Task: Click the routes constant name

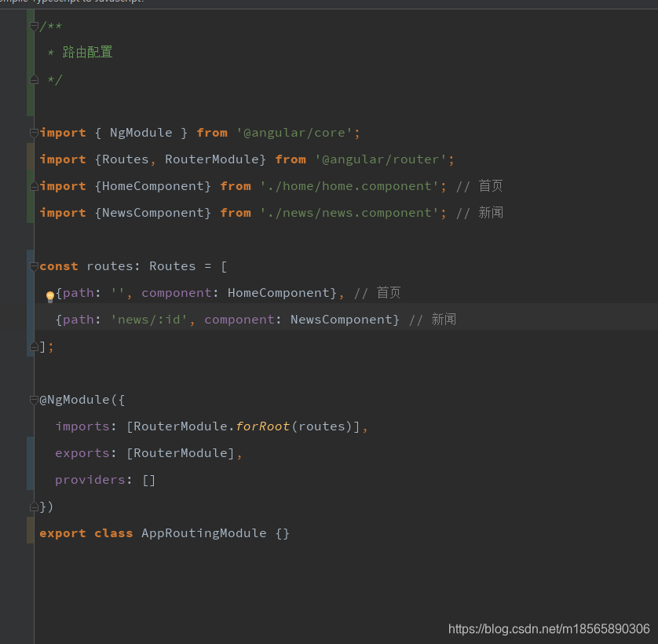Action: 110,266
